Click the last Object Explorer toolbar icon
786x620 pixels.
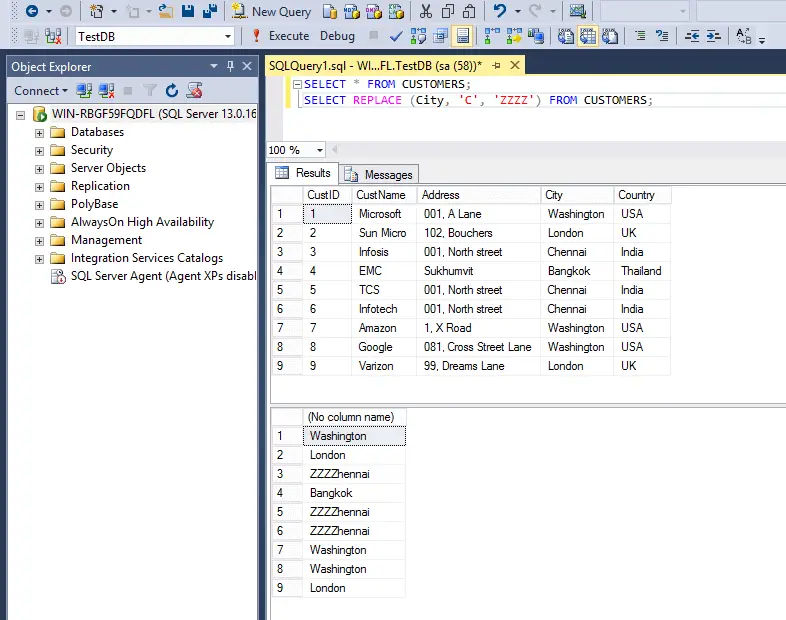click(x=194, y=91)
